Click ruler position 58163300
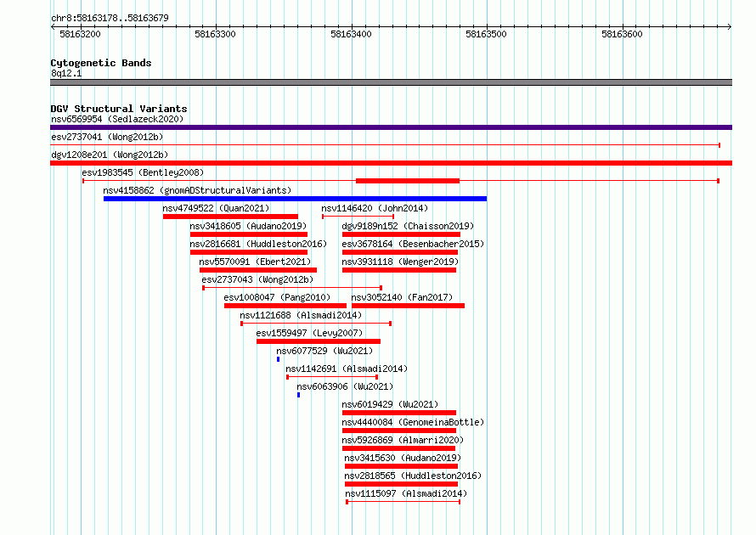 (x=215, y=34)
